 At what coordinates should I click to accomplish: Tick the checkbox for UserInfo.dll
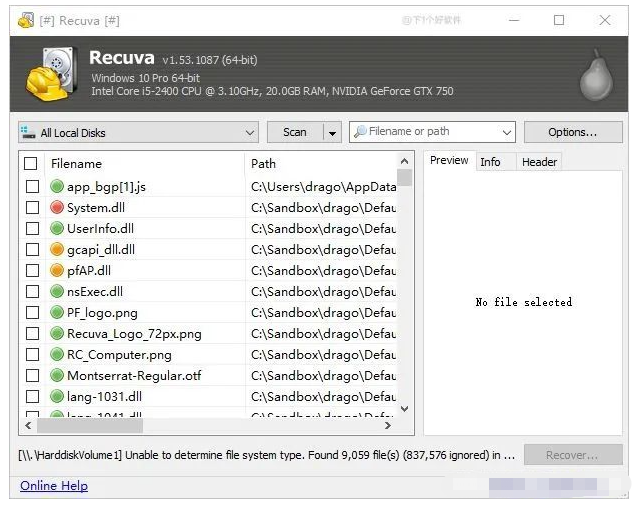[32, 229]
